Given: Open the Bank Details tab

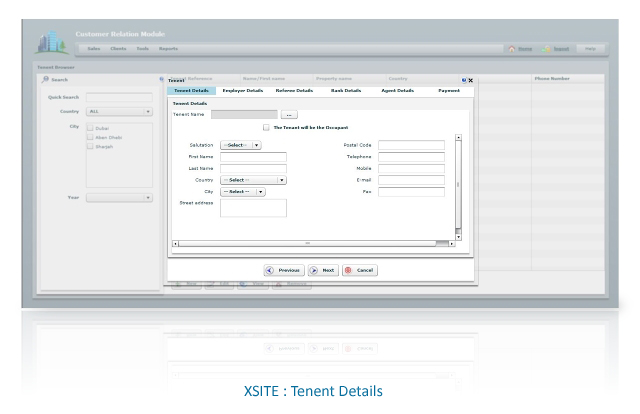Looking at the screenshot, I should click(346, 91).
